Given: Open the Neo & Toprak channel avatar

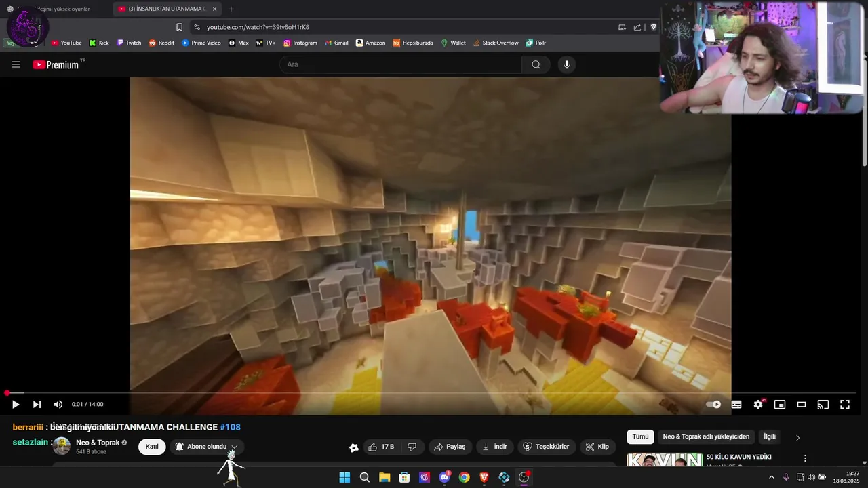Looking at the screenshot, I should coord(62,446).
